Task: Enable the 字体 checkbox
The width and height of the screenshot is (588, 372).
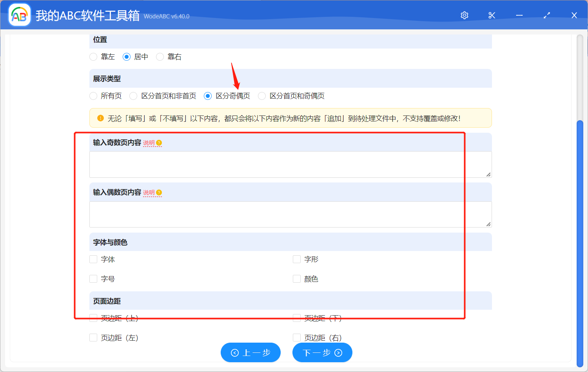Action: pos(93,259)
